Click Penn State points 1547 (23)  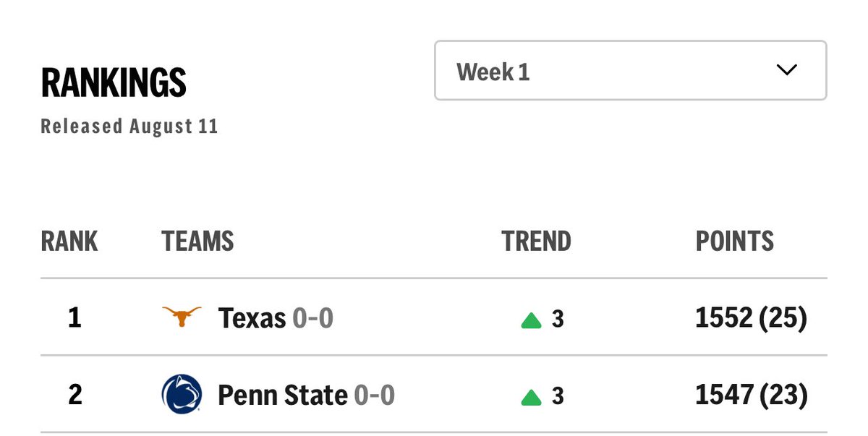pyautogui.click(x=751, y=396)
